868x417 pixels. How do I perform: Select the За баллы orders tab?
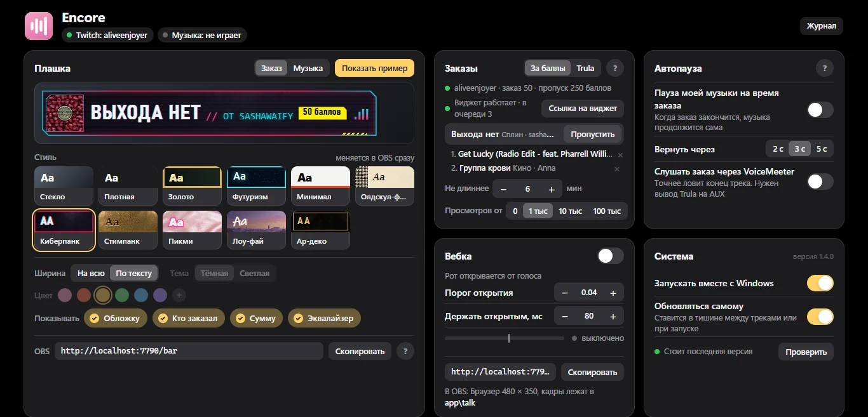coord(548,69)
